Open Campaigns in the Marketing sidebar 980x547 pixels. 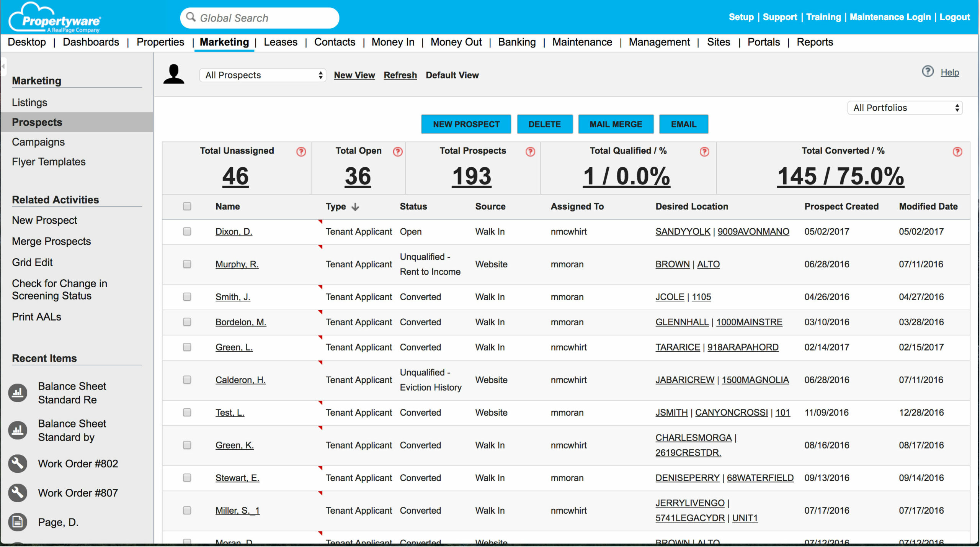[x=38, y=142]
